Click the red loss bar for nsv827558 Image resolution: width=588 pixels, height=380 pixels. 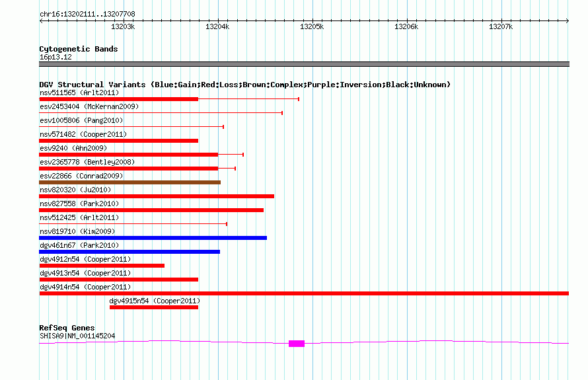pyautogui.click(x=151, y=210)
